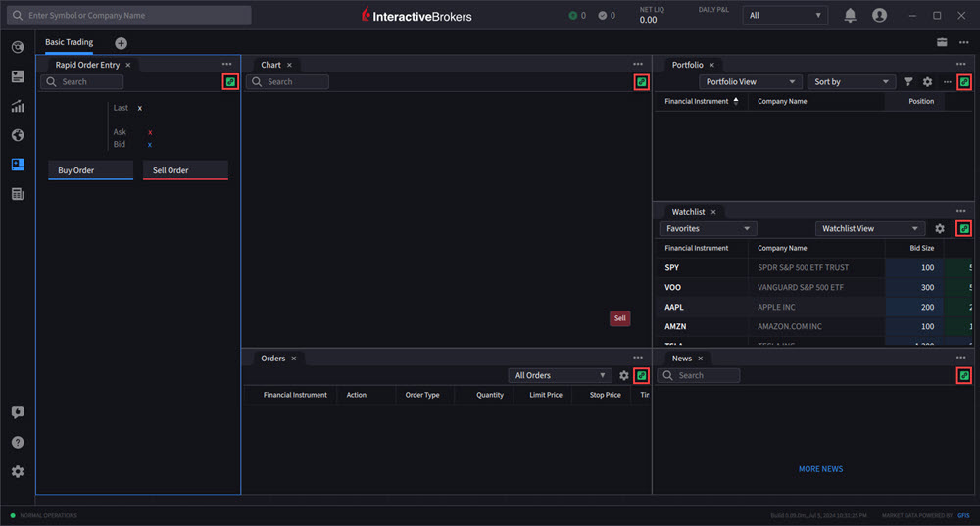Screen dimensions: 980x526
Task: Focus the News search field
Action: coord(699,375)
